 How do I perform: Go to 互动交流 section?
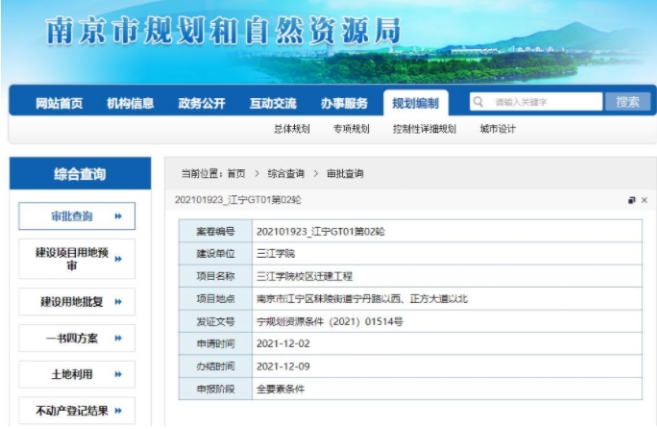pyautogui.click(x=272, y=103)
